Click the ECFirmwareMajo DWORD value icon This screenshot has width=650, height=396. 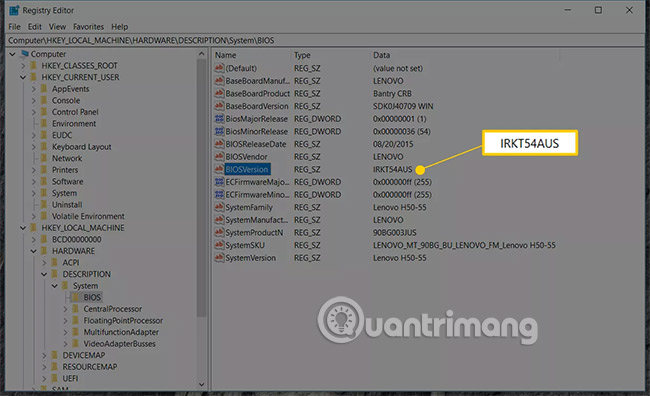coord(219,182)
